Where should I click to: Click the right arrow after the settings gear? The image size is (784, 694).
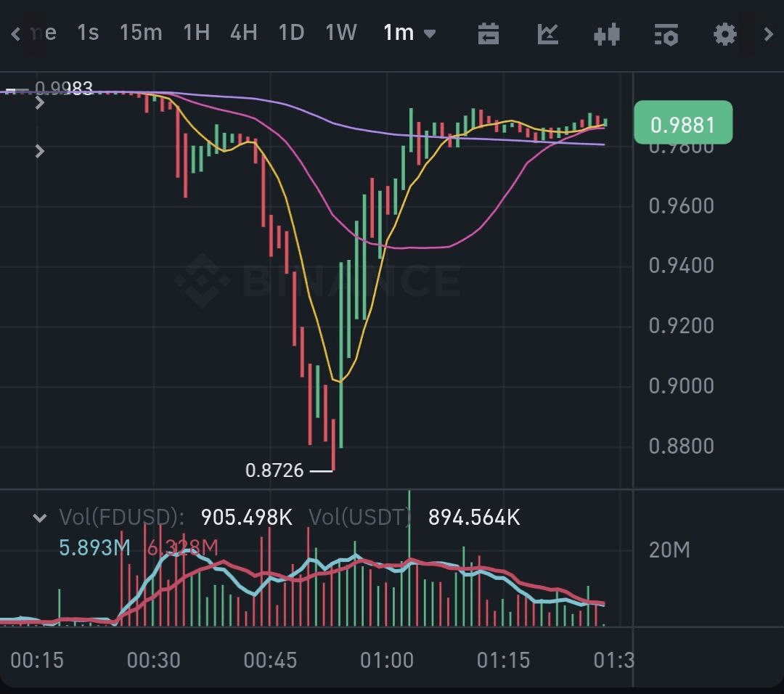767,33
